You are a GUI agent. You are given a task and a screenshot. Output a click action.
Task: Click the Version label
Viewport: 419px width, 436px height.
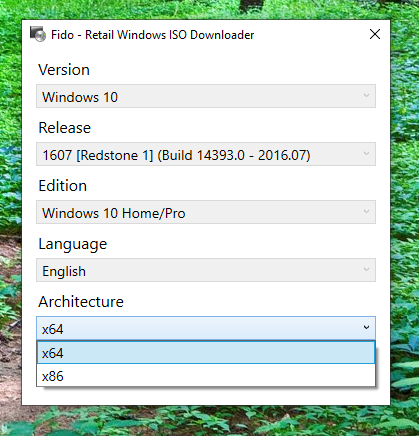tap(64, 70)
